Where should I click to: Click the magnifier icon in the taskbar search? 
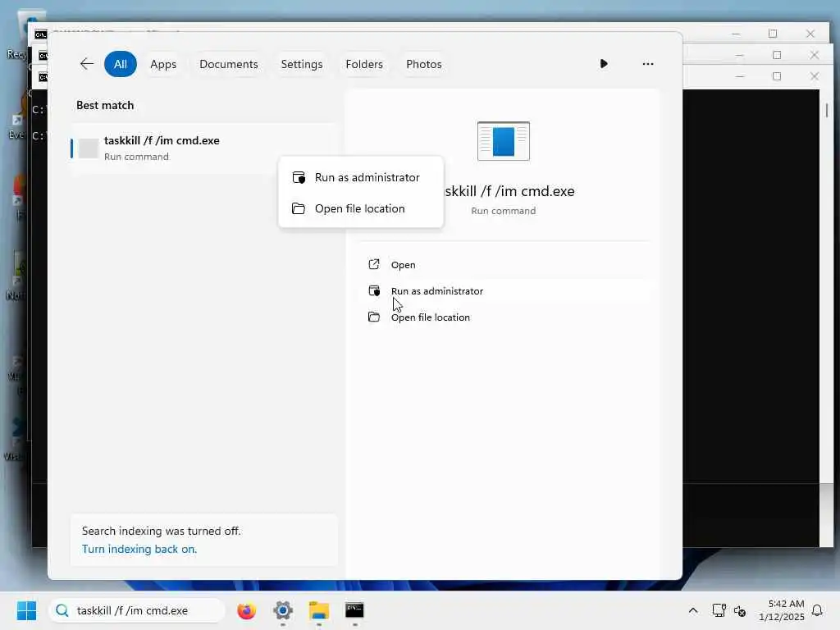62,610
